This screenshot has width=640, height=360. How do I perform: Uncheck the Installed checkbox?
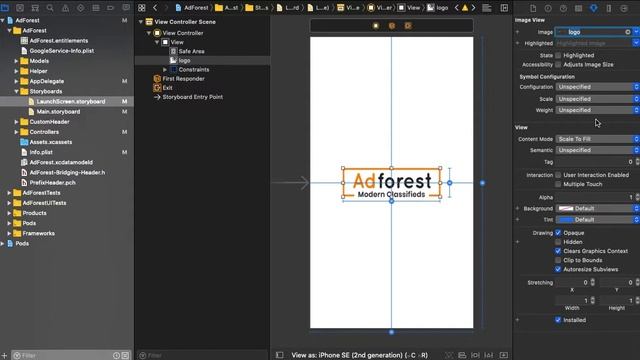[x=558, y=320]
